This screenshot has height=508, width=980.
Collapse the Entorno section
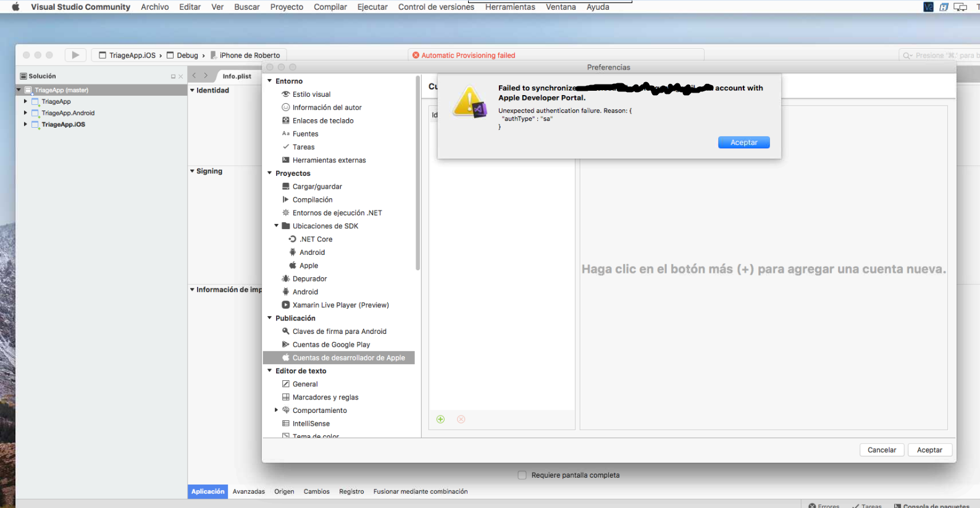tap(270, 81)
